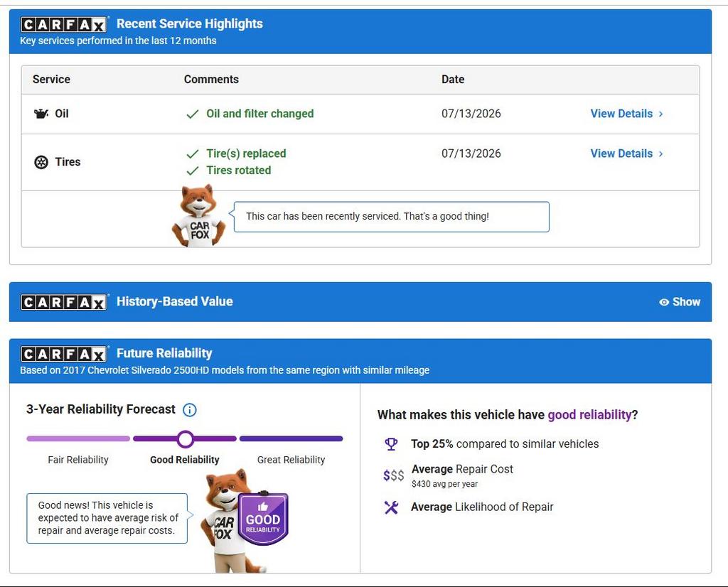
Task: Click the Tires row date 07/13/2026
Action: point(471,154)
